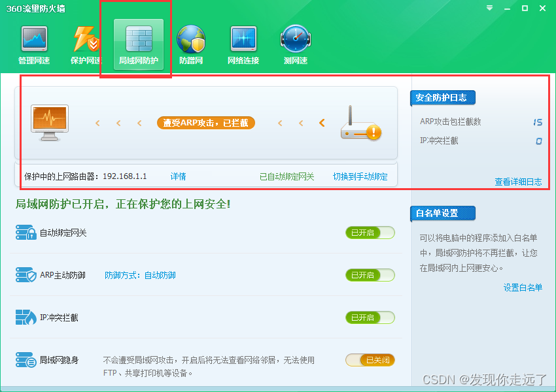Open the 详情 link for the router

pyautogui.click(x=178, y=176)
